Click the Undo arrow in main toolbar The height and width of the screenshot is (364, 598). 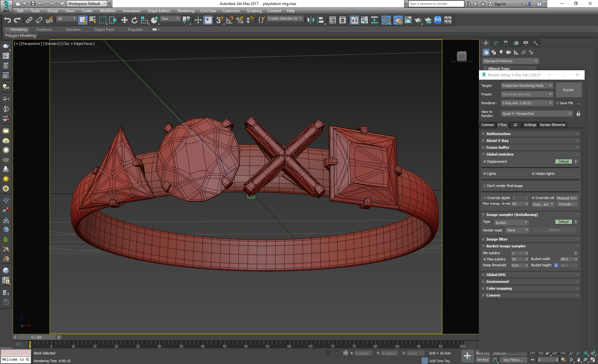point(7,20)
